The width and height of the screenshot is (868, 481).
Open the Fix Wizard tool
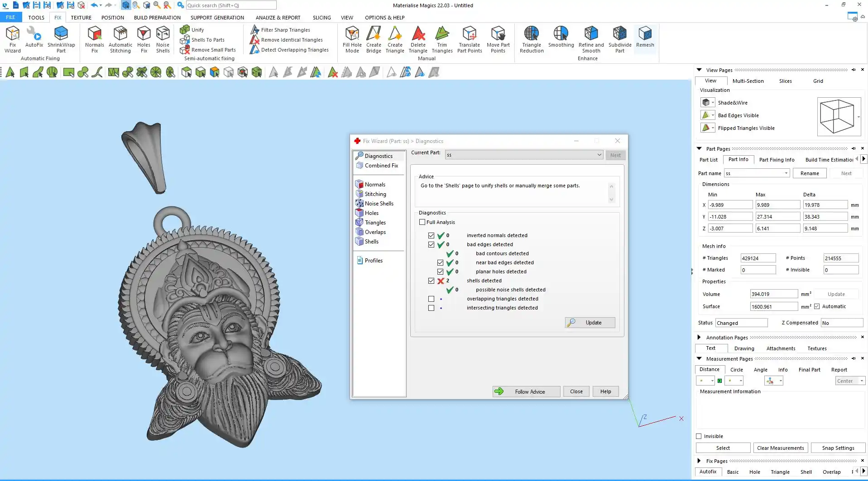click(13, 39)
